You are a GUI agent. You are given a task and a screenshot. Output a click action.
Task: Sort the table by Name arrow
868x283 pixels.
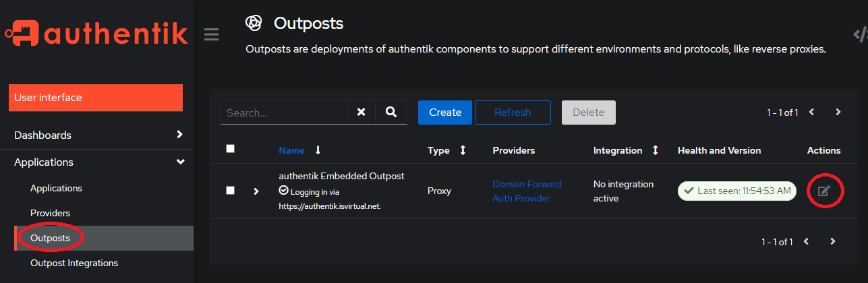318,150
